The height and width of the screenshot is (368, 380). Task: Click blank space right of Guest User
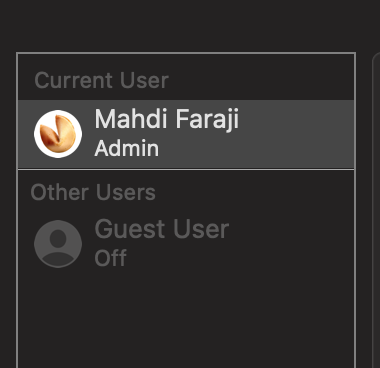290,243
